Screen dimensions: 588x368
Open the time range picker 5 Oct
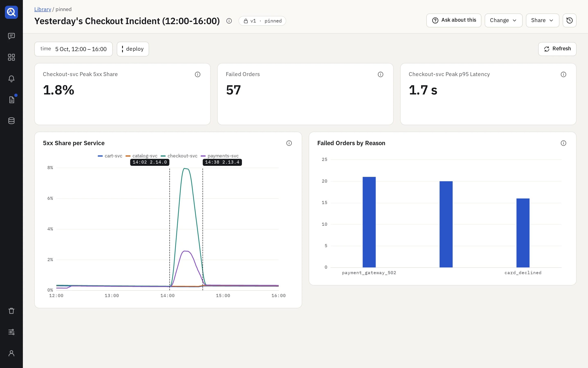click(73, 49)
